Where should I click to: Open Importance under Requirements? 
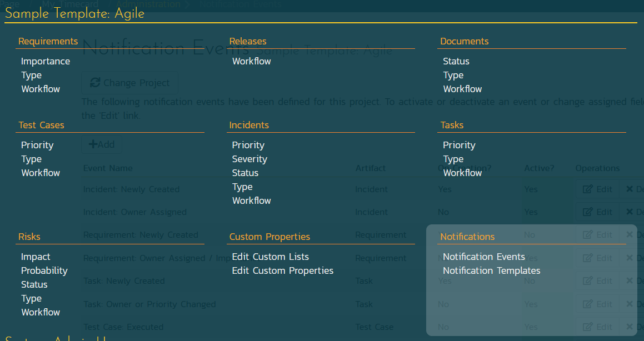[x=46, y=61]
